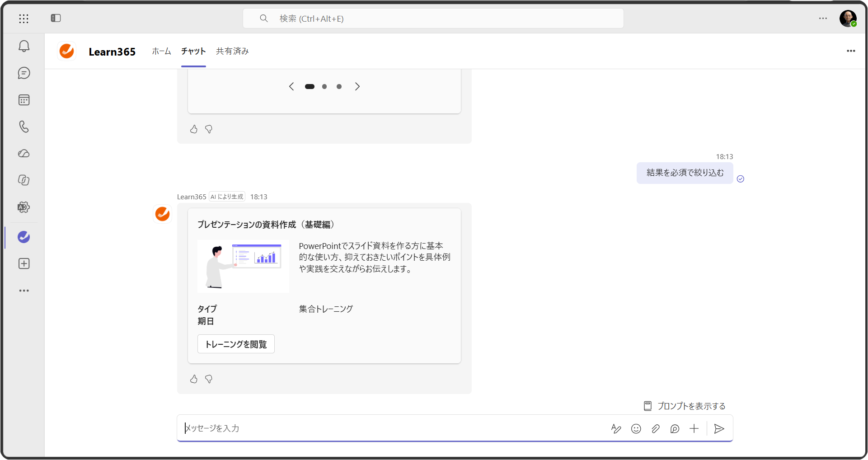This screenshot has height=460, width=868.
Task: Dislike the presentation training response
Action: coord(209,379)
